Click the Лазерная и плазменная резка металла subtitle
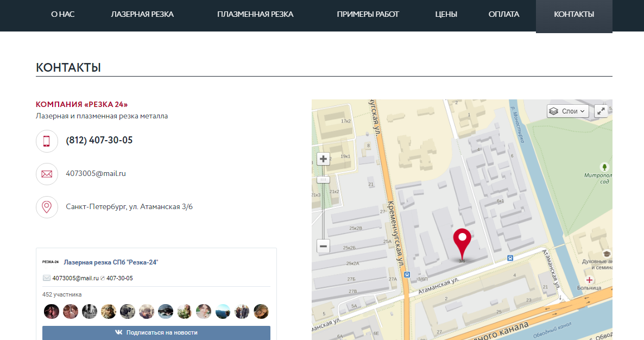 102,116
